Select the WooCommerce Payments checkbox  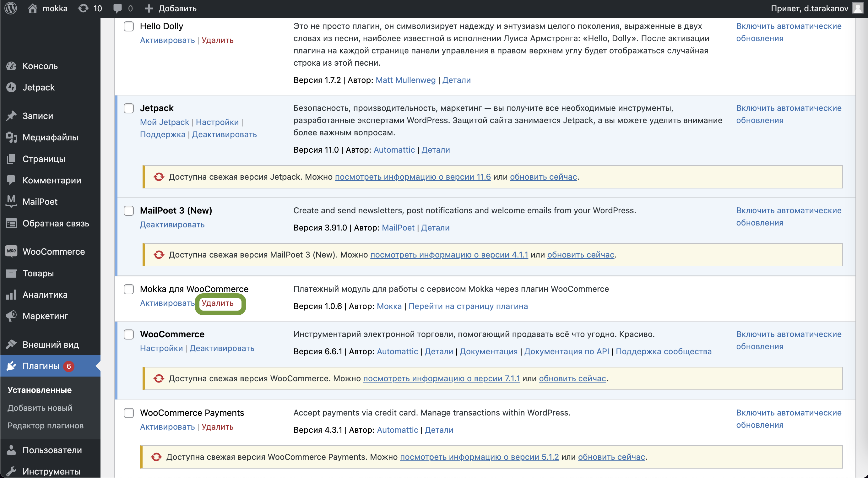click(129, 413)
